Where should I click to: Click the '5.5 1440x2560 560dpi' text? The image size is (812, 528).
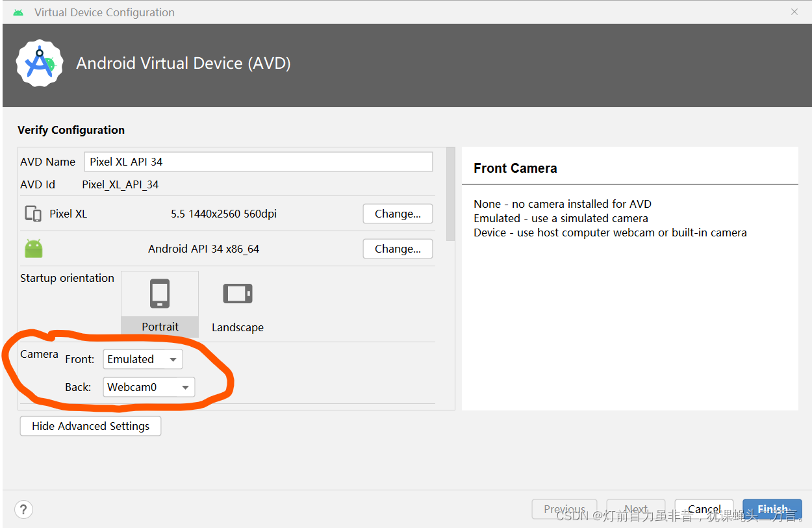(x=224, y=214)
